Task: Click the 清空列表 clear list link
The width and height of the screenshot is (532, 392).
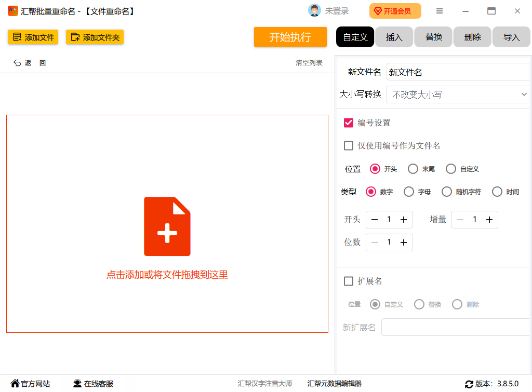Action: click(x=309, y=62)
